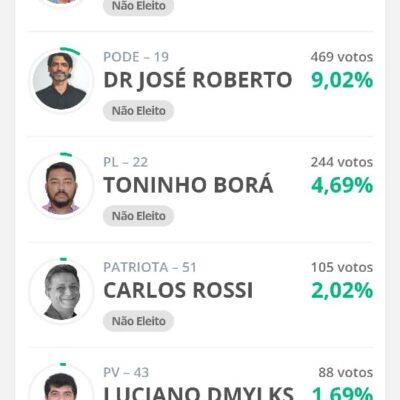The image size is (400, 400).
Task: Select the CARLOS ROSSI name
Action: coord(178,290)
